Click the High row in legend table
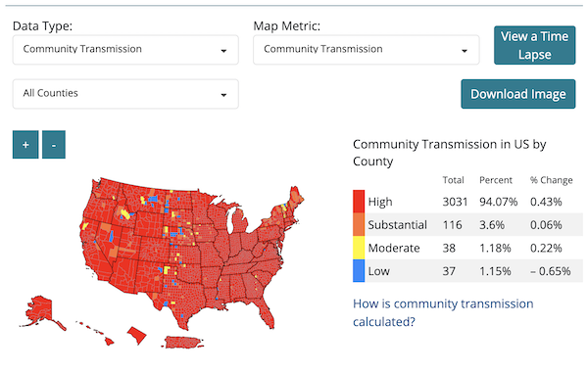 click(x=467, y=202)
